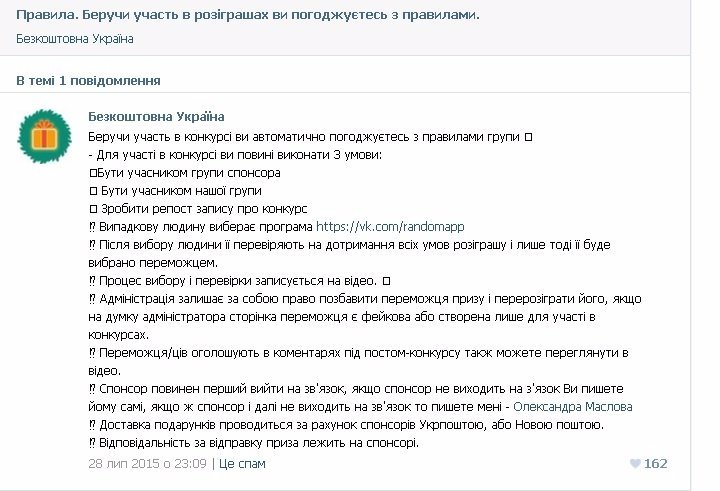The image size is (720, 491).
Task: Click the double exclamation mark before "Випадкову людину"
Action: point(92,227)
